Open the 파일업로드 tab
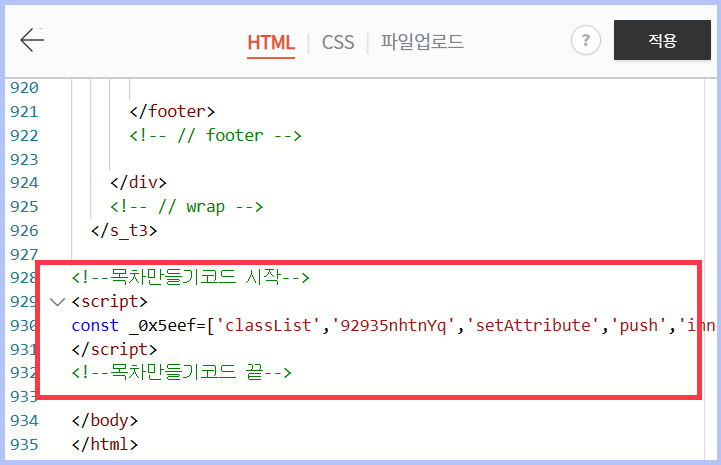Image resolution: width=721 pixels, height=465 pixels. click(x=422, y=42)
